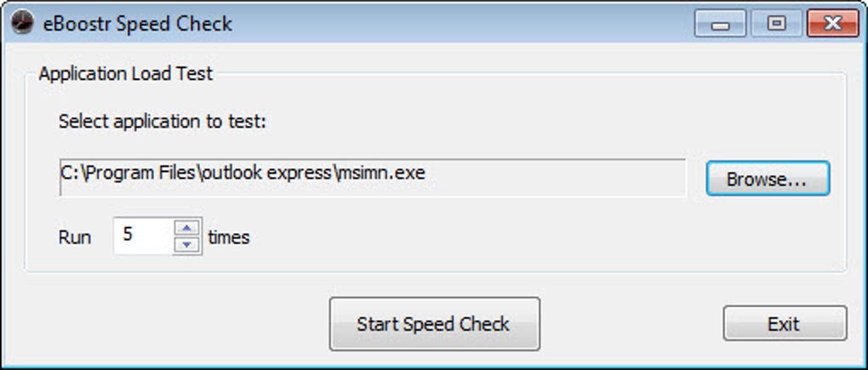This screenshot has height=370, width=868.
Task: Decrease run count with the down arrow
Action: tap(186, 244)
